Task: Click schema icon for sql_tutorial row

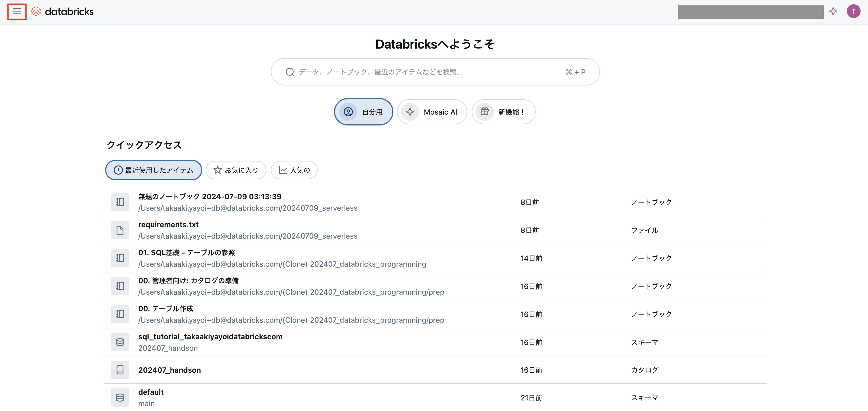Action: [x=120, y=342]
